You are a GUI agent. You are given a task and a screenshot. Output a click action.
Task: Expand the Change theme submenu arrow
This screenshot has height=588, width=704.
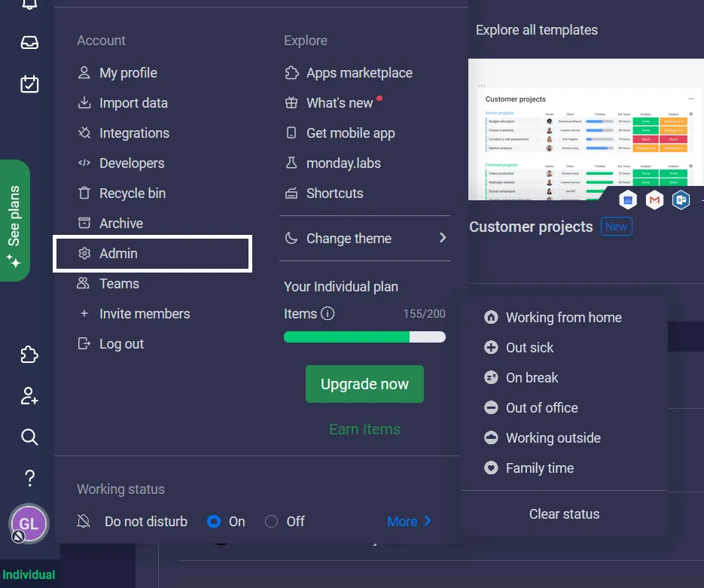pos(443,238)
